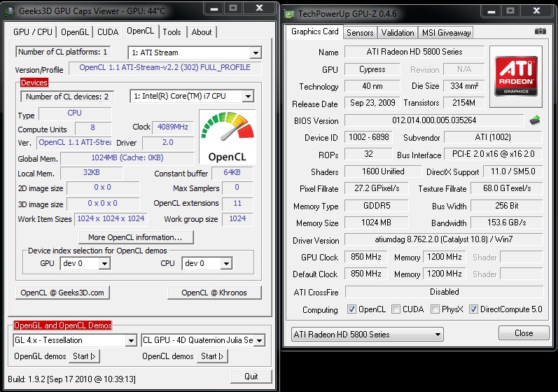Click the GPU-Z Name field value

point(414,52)
